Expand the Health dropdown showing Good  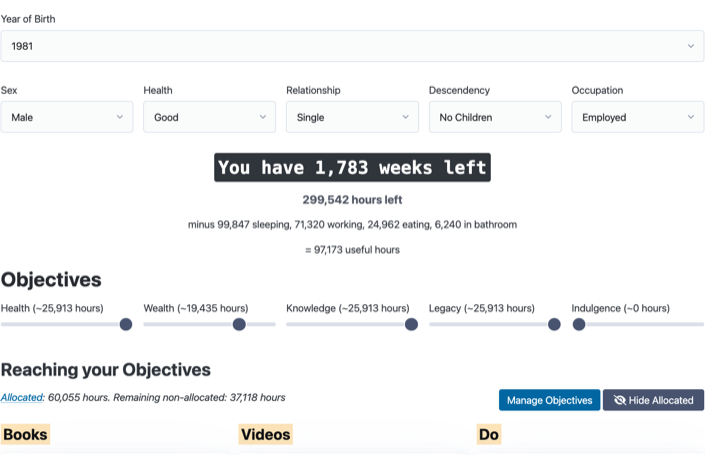pyautogui.click(x=209, y=117)
